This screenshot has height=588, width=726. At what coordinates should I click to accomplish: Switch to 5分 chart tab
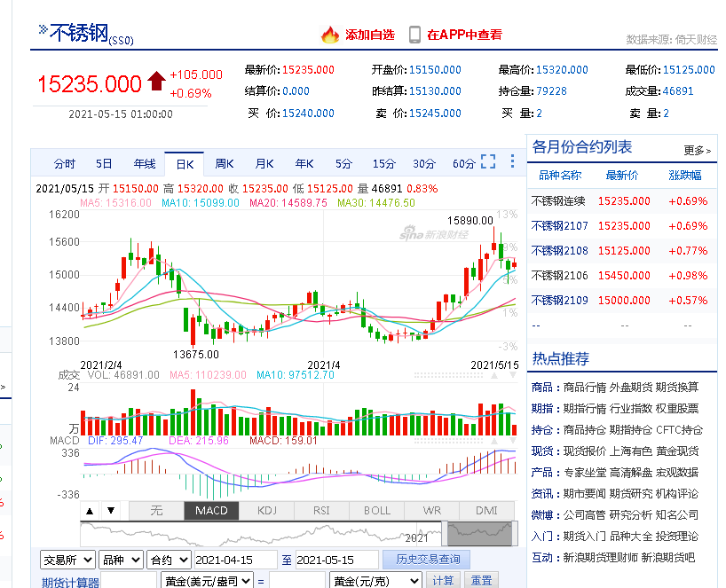coord(343,164)
